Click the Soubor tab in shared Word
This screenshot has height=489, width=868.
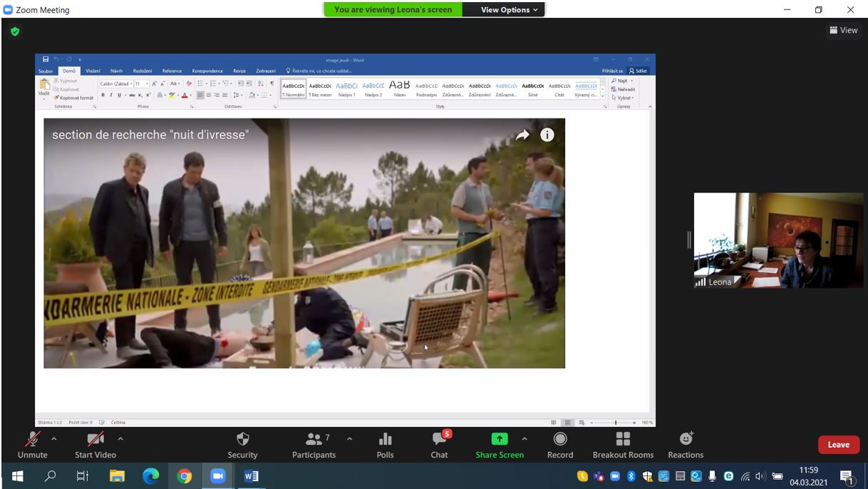(x=46, y=71)
